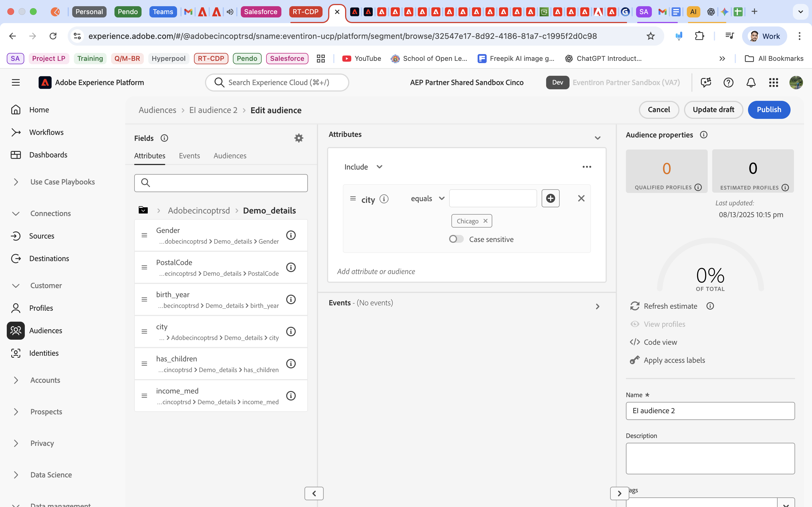Image resolution: width=812 pixels, height=507 pixels.
Task: Open the three-dot options in Include container
Action: (586, 167)
